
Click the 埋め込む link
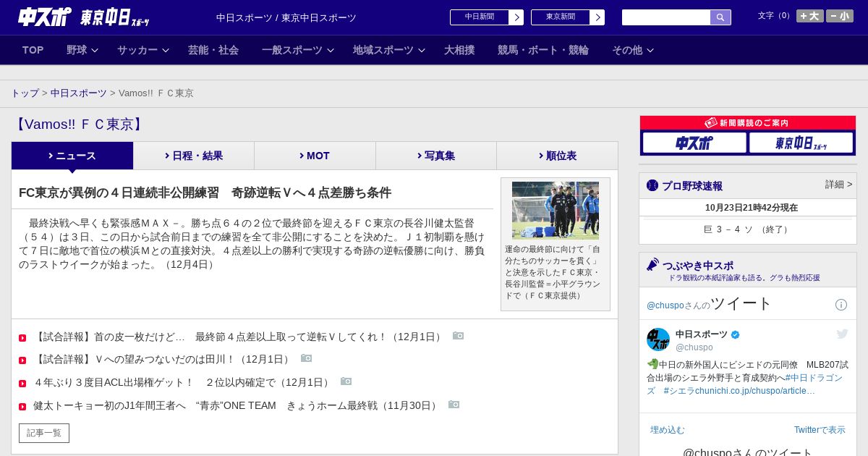(x=667, y=430)
